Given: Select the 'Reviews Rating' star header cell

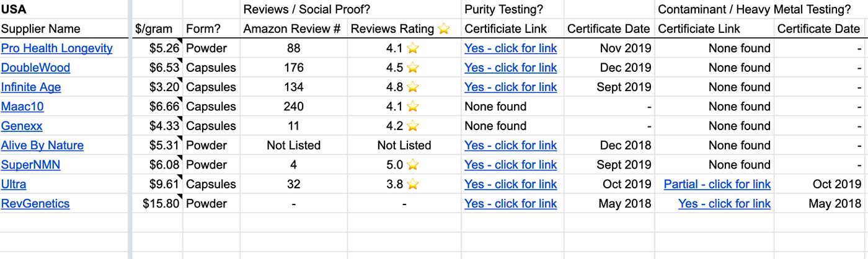Looking at the screenshot, I should point(404,29).
